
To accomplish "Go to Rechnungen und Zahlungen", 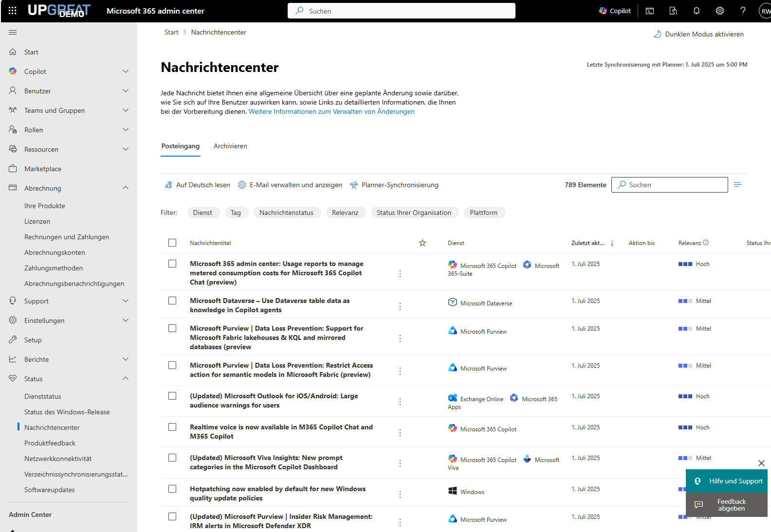I will click(x=67, y=237).
